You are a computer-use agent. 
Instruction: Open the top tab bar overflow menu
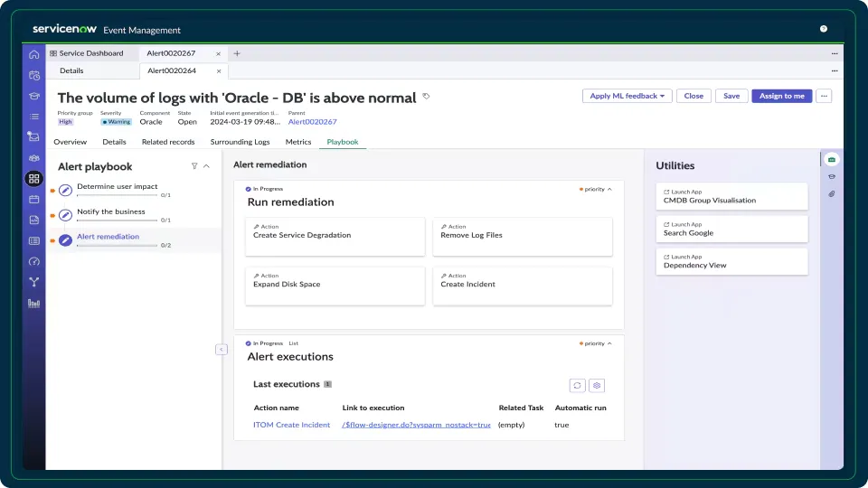tap(835, 53)
